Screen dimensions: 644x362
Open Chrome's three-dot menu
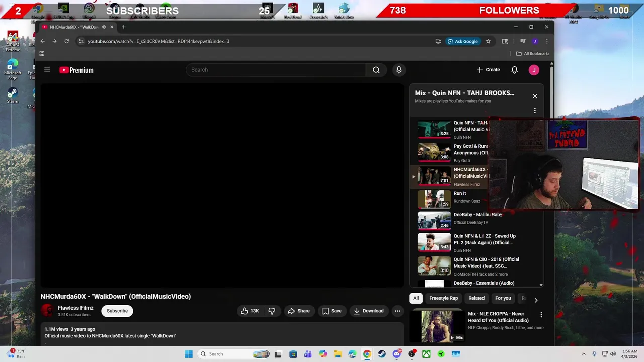coord(547,41)
